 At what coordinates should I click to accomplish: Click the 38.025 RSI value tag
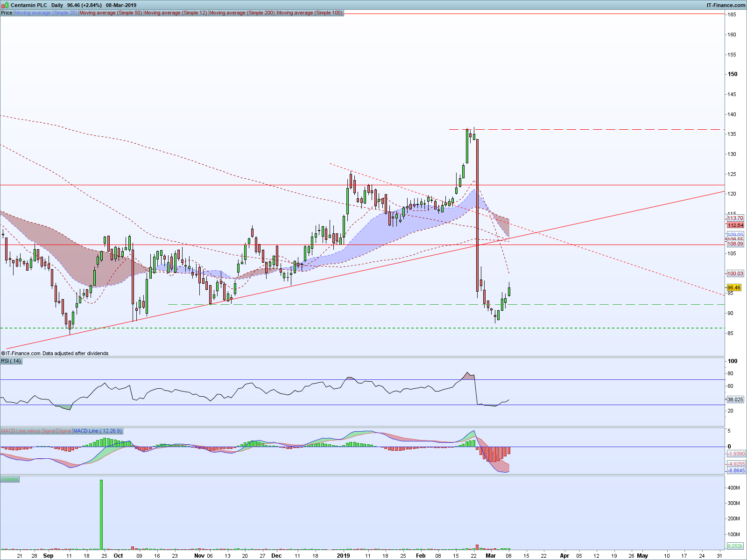click(x=735, y=399)
